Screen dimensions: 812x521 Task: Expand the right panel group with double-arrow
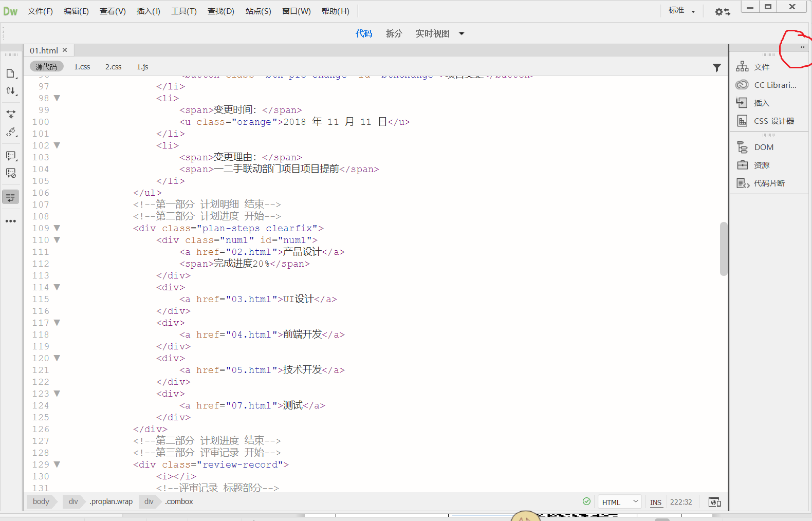click(802, 47)
